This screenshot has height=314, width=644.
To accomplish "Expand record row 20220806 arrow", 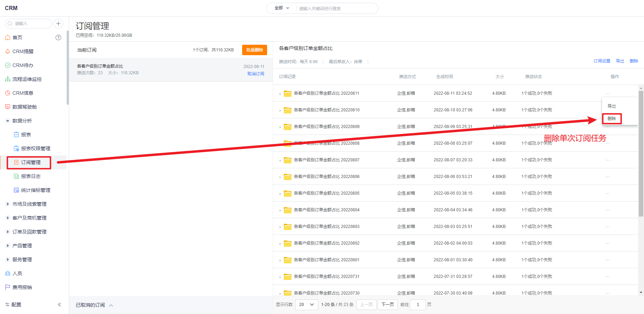I will tap(280, 177).
